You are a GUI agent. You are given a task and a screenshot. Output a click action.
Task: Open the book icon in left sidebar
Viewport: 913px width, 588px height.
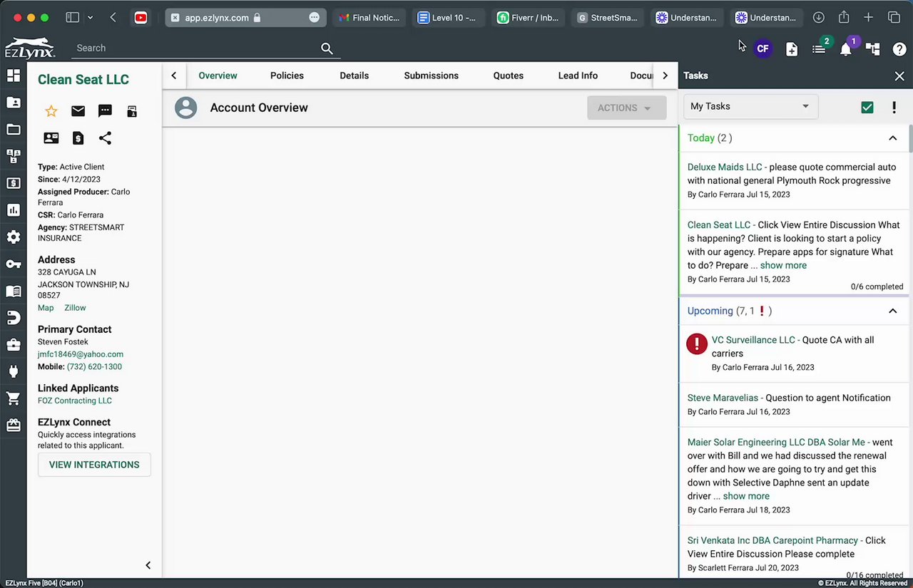coord(13,291)
